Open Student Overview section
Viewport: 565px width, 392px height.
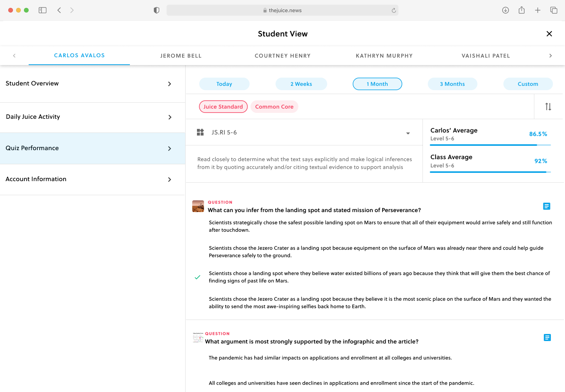92,84
